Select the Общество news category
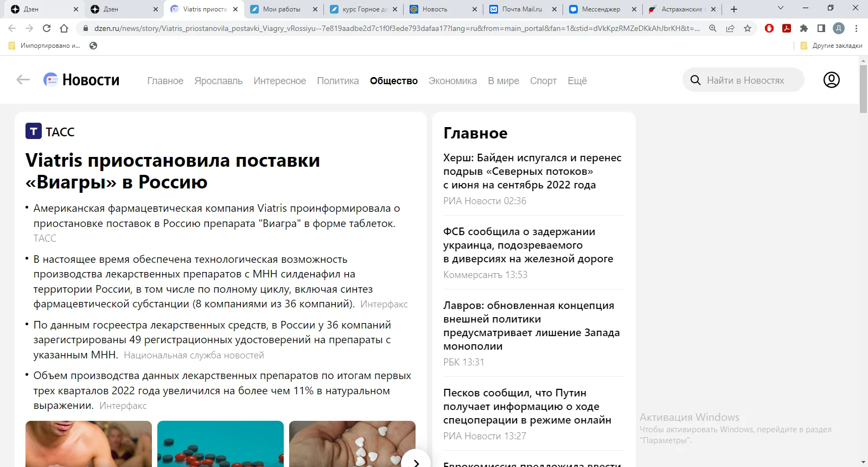 coord(394,81)
